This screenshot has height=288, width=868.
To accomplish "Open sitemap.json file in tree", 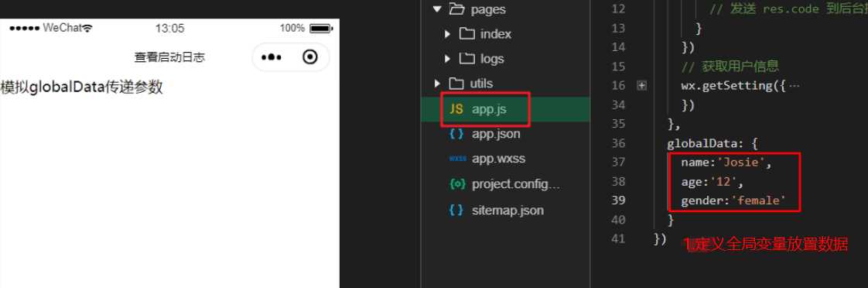I will [x=505, y=210].
